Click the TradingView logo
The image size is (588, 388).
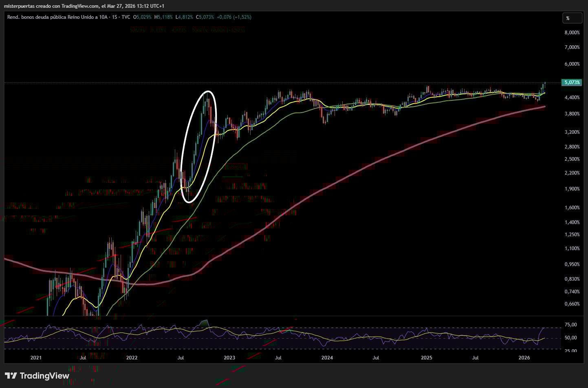(37, 376)
